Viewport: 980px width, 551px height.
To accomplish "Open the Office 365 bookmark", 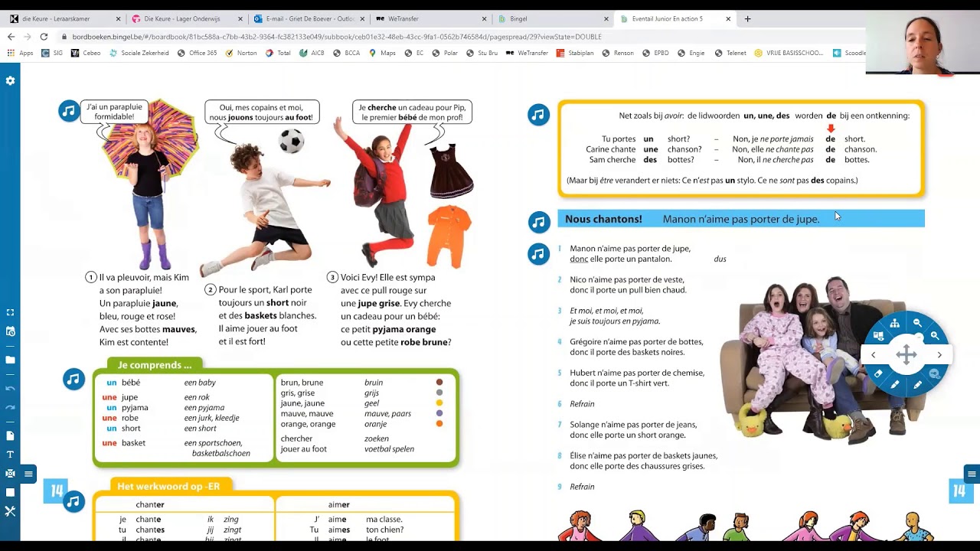I will click(197, 53).
